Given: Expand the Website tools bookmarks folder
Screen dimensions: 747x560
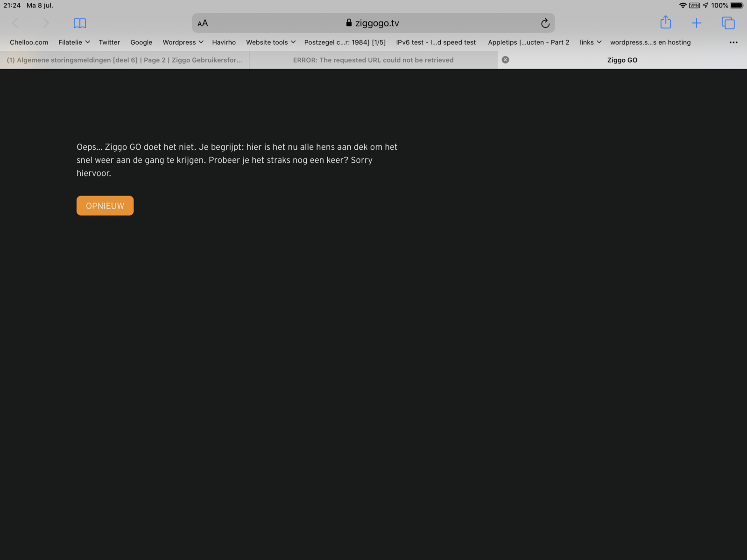Looking at the screenshot, I should coord(271,42).
